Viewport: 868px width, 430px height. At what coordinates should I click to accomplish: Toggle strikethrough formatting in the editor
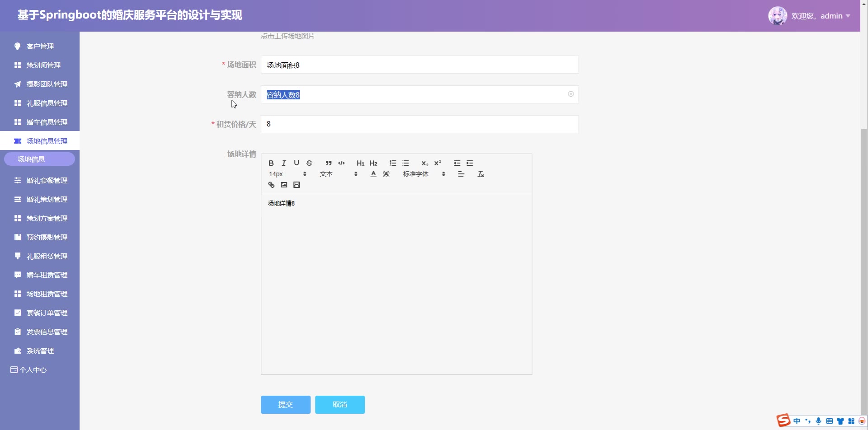point(309,163)
